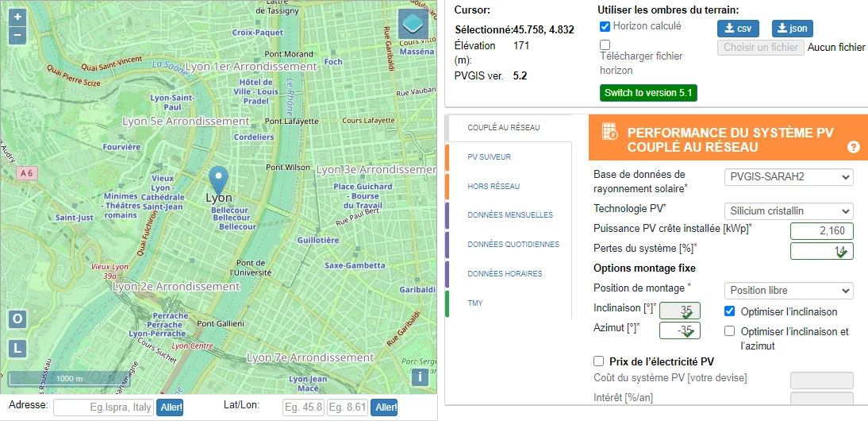
Task: Open the orange help question mark icon
Action: tap(853, 148)
